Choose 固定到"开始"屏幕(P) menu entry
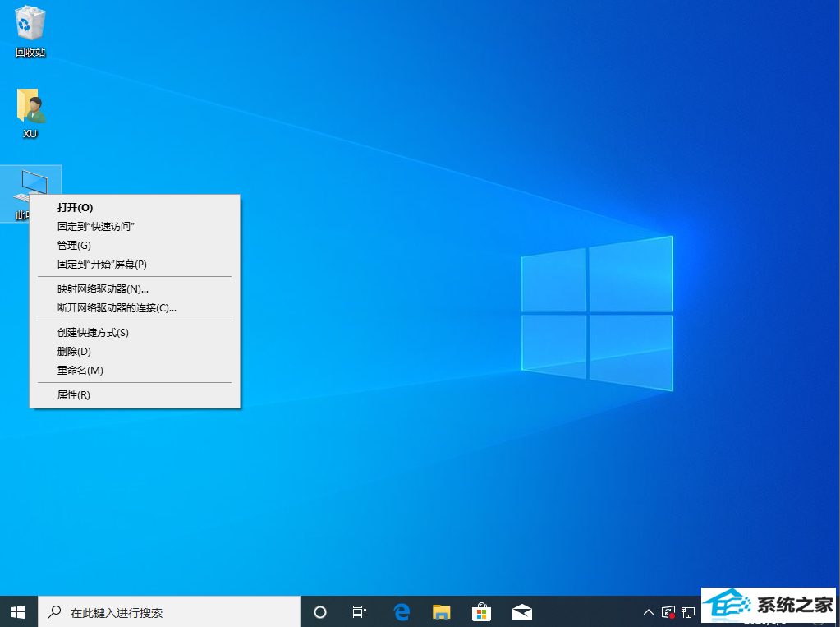840x627 pixels. [x=135, y=264]
